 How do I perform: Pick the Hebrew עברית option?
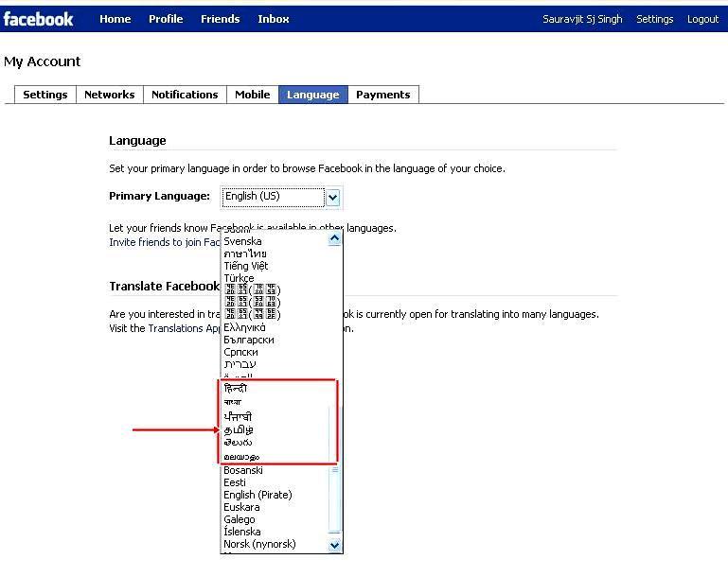[x=240, y=364]
